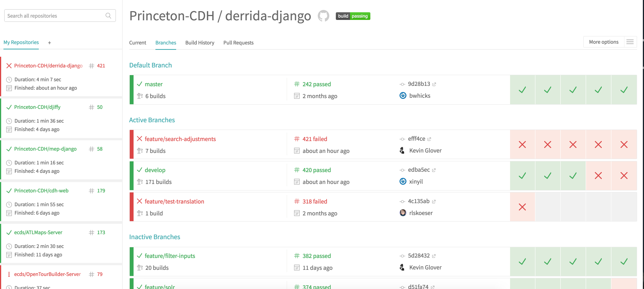Click first passed tile of feature/filter-inputs

click(522, 261)
